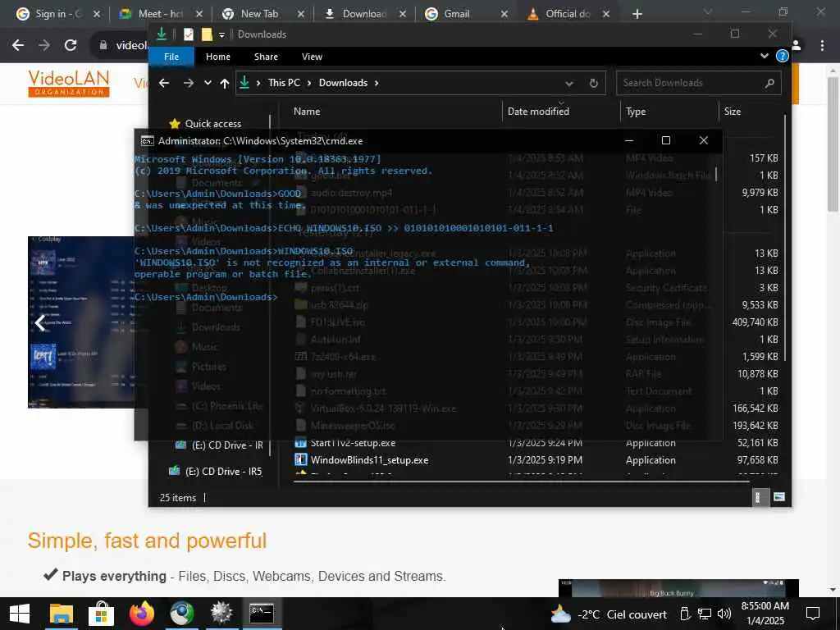Close the Official download VLC tab
Image resolution: width=840 pixels, height=630 pixels.
click(x=606, y=14)
